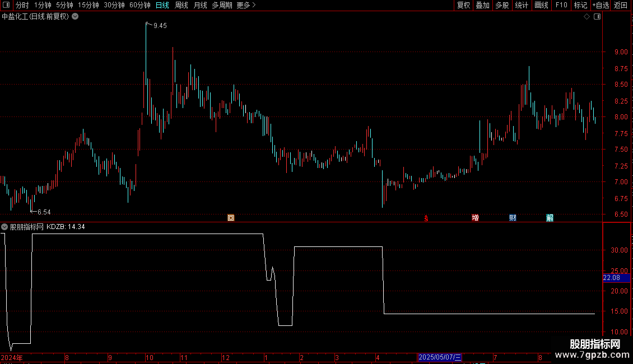This screenshot has width=633, height=364.
Task: Click the red $ dividend marker
Action: pos(426,218)
